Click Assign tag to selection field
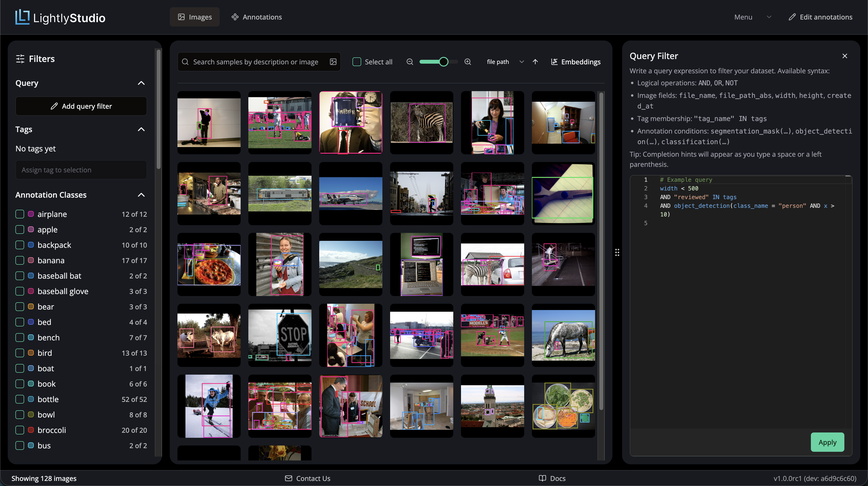Screen dimensions: 868x486 tap(81, 170)
